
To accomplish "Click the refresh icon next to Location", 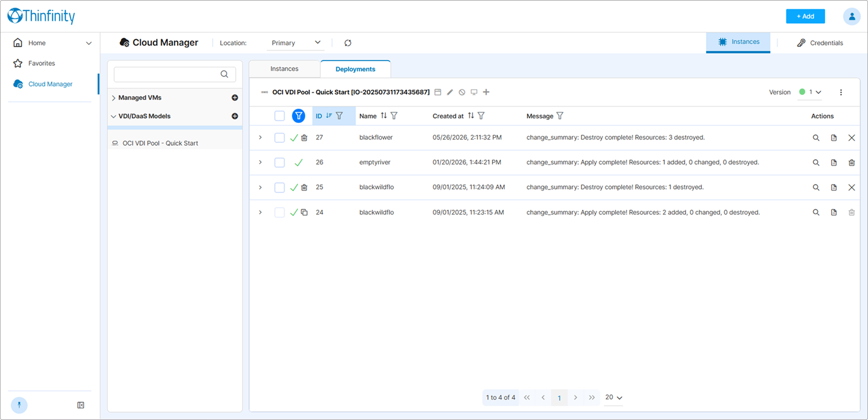I will coord(348,43).
